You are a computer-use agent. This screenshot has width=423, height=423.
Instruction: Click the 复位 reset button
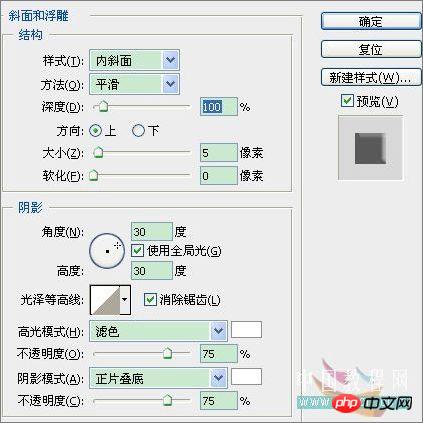(x=371, y=49)
